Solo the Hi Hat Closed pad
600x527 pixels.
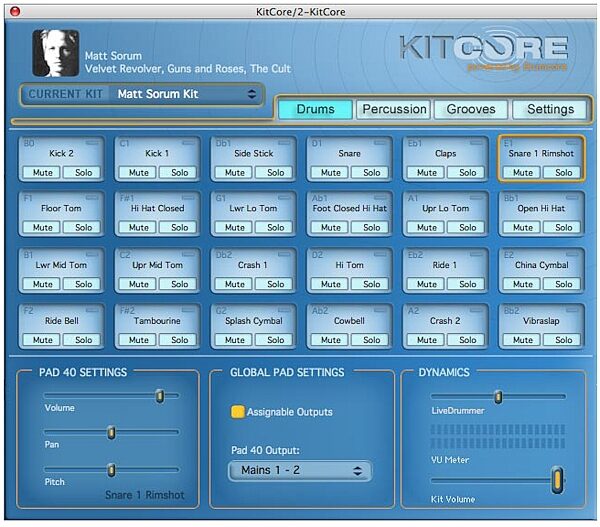pos(179,228)
